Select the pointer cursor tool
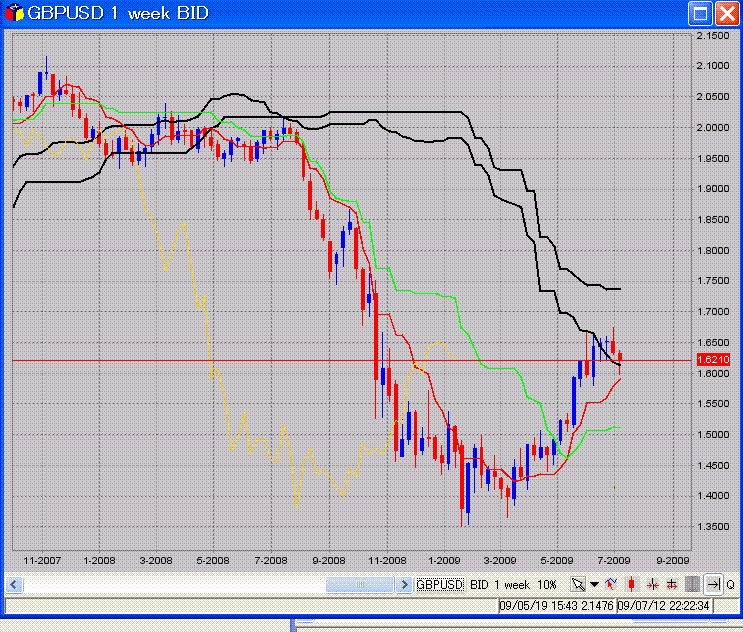Viewport: 743px width, 632px height. 578,585
